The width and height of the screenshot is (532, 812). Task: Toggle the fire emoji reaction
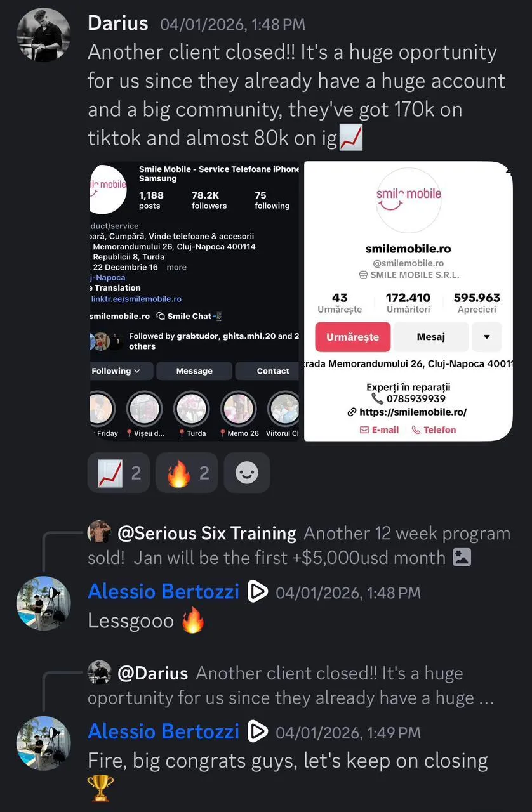coord(187,473)
